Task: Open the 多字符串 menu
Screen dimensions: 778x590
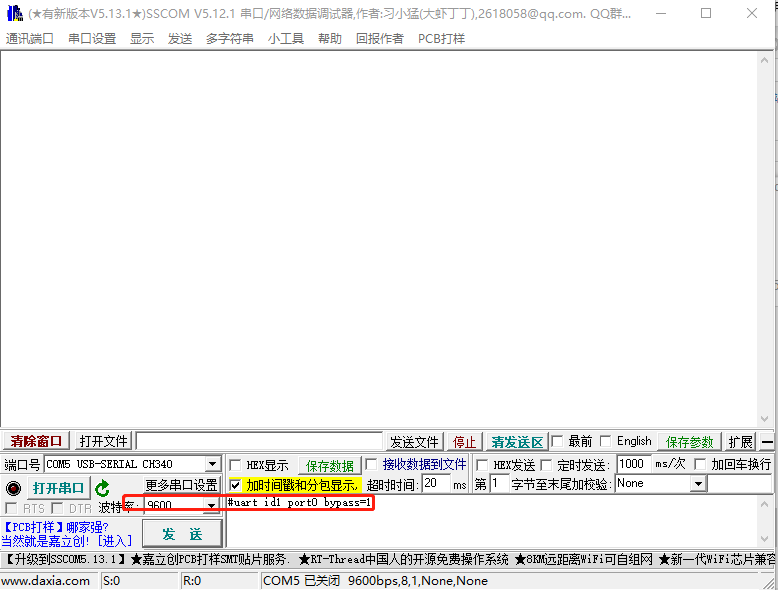Action: [x=230, y=38]
